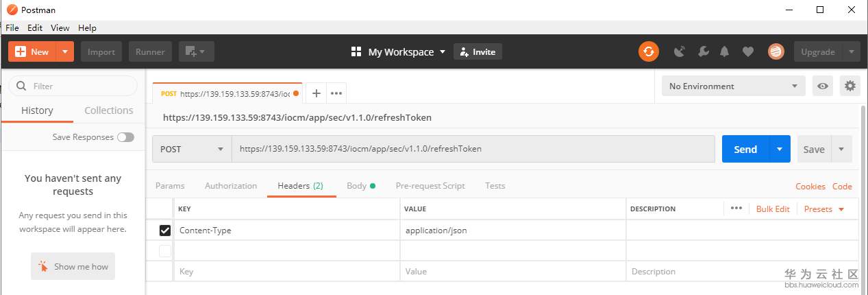Image resolution: width=868 pixels, height=295 pixels.
Task: Open the user avatar menu
Action: (x=776, y=51)
